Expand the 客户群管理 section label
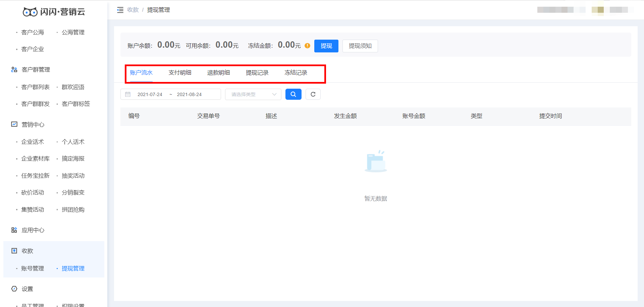Image resolution: width=644 pixels, height=307 pixels. click(x=36, y=70)
